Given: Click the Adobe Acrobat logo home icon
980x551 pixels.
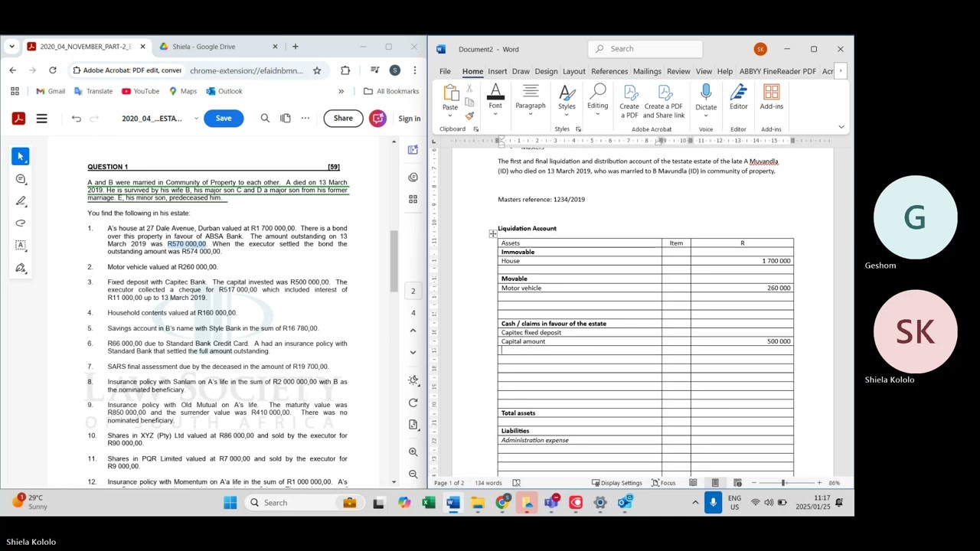Looking at the screenshot, I should tap(18, 119).
